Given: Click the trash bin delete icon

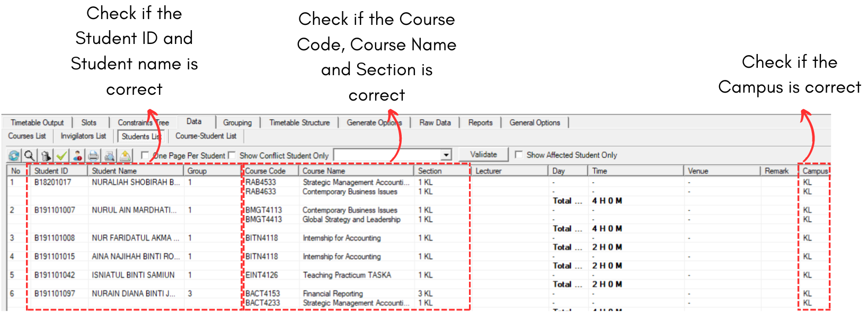Looking at the screenshot, I should pos(46,156).
